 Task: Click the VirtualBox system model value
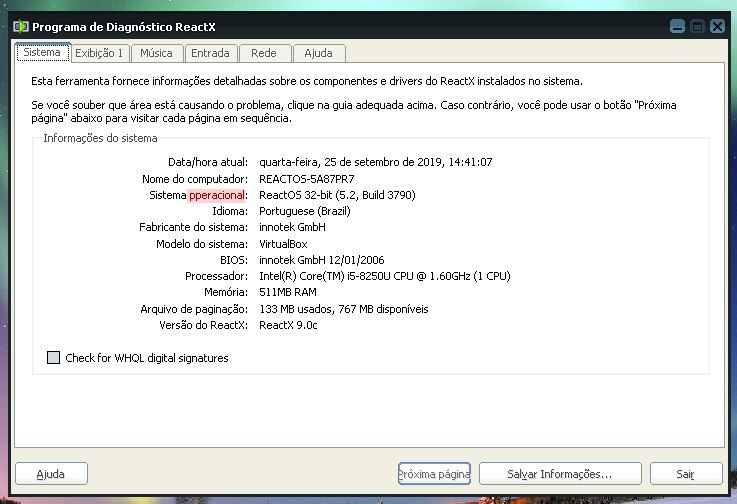(283, 244)
